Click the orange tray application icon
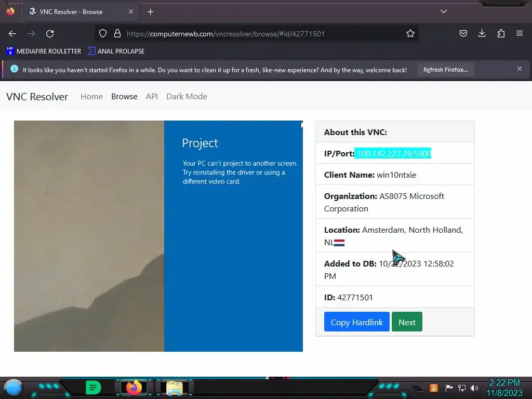The width and height of the screenshot is (532, 399). [434, 388]
